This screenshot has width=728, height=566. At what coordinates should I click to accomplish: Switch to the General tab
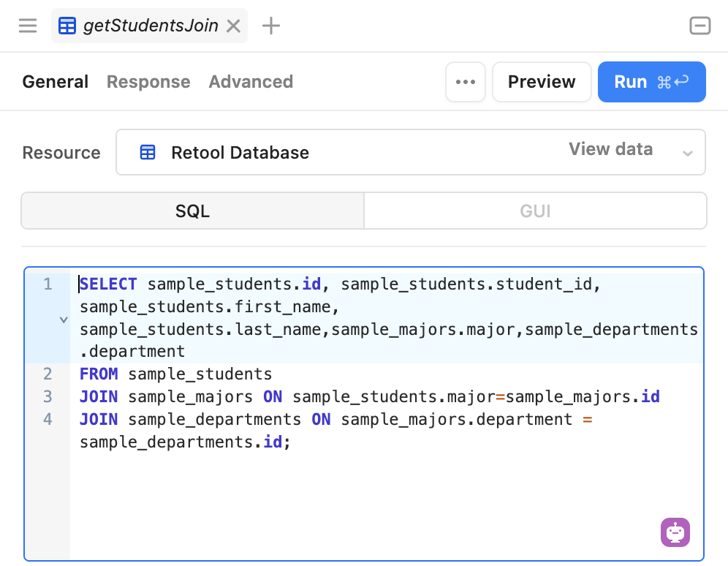coord(56,82)
